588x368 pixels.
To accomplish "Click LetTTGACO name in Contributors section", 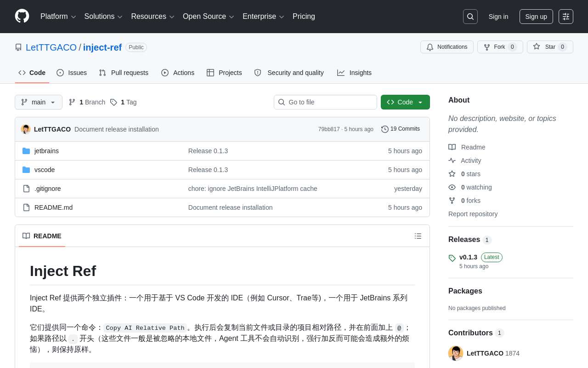I will 485,353.
